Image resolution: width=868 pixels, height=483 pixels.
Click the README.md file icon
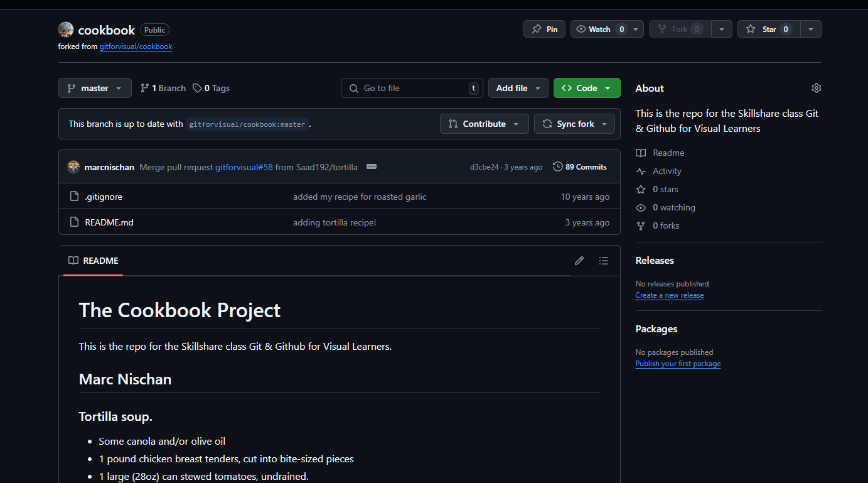tap(74, 222)
